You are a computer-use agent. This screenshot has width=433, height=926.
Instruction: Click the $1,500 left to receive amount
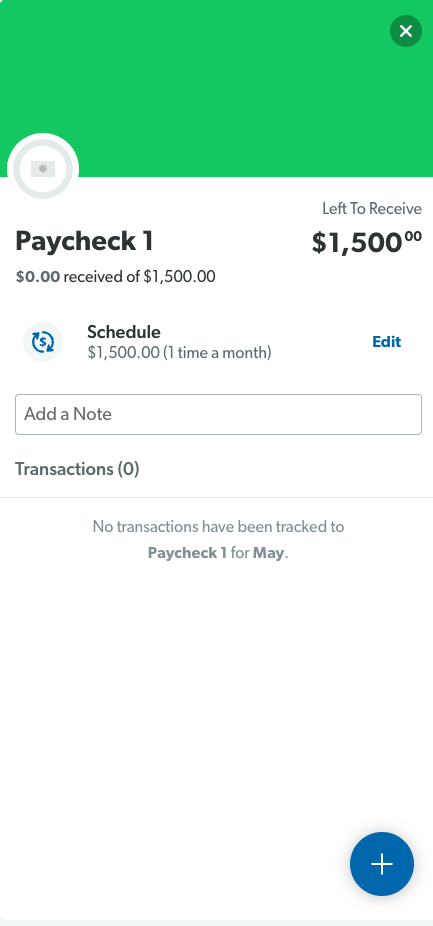(367, 243)
